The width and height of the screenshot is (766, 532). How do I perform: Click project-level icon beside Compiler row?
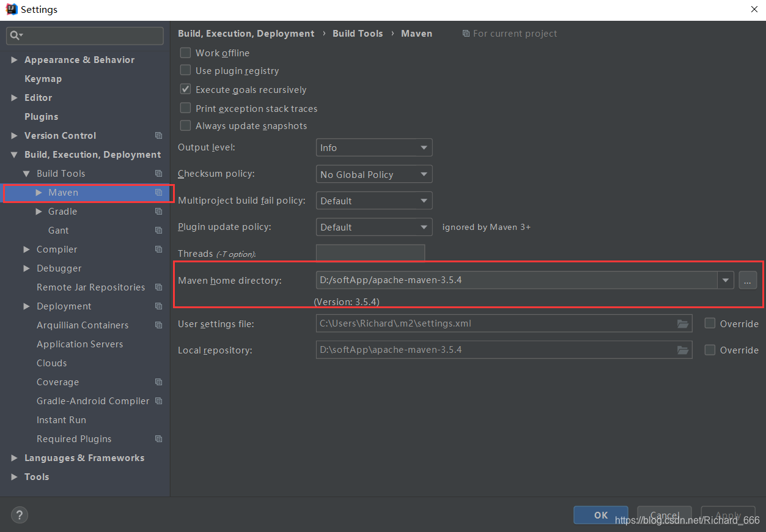158,249
